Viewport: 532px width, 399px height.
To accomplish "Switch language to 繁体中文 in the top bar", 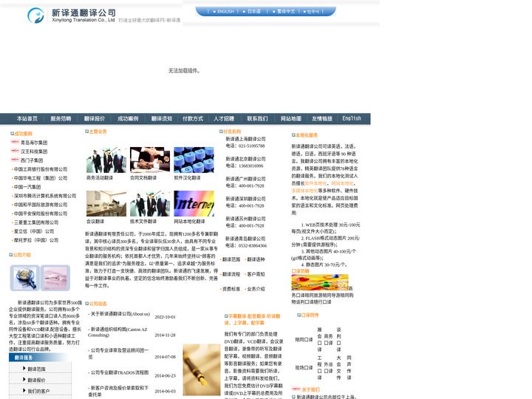I will pos(286,12).
